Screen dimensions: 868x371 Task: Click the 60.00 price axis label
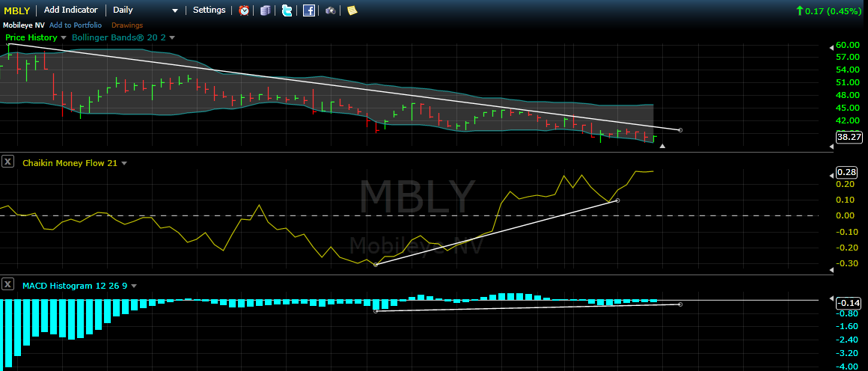848,45
